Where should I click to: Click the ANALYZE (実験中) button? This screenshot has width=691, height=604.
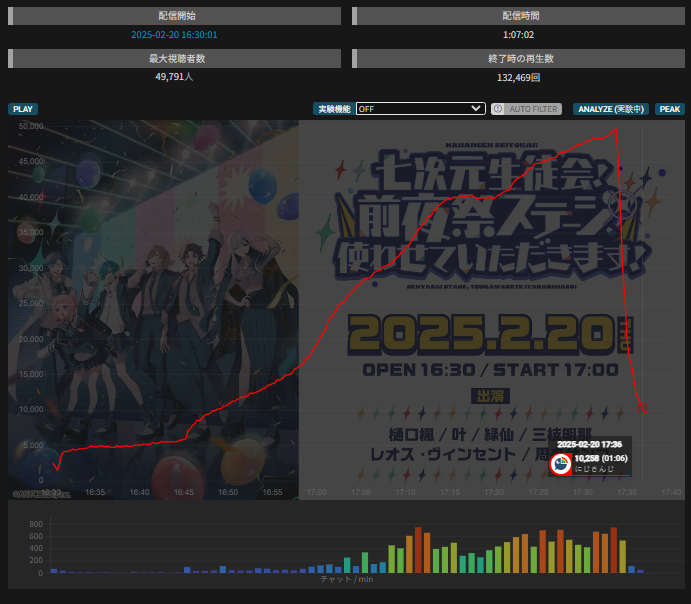point(611,109)
